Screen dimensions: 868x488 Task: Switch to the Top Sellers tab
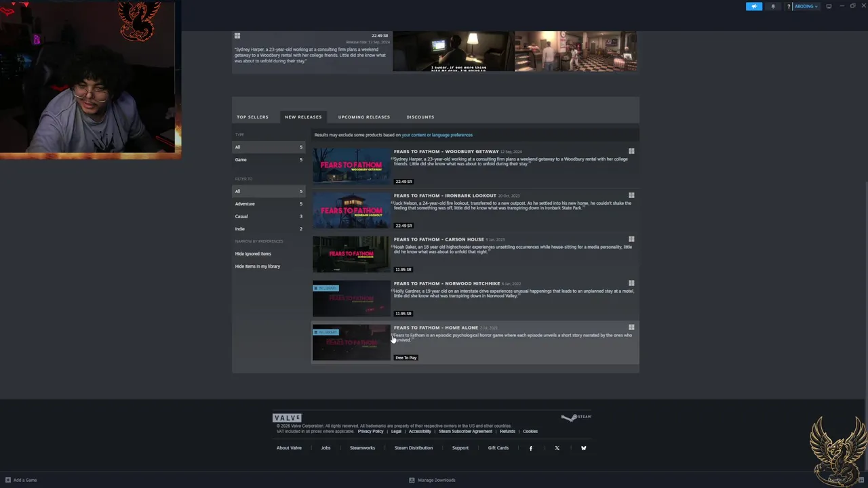pos(252,117)
